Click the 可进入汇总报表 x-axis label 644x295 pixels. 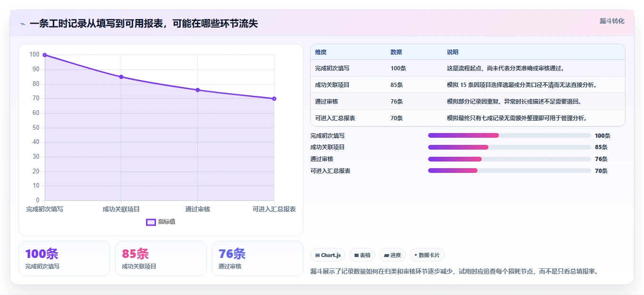274,209
